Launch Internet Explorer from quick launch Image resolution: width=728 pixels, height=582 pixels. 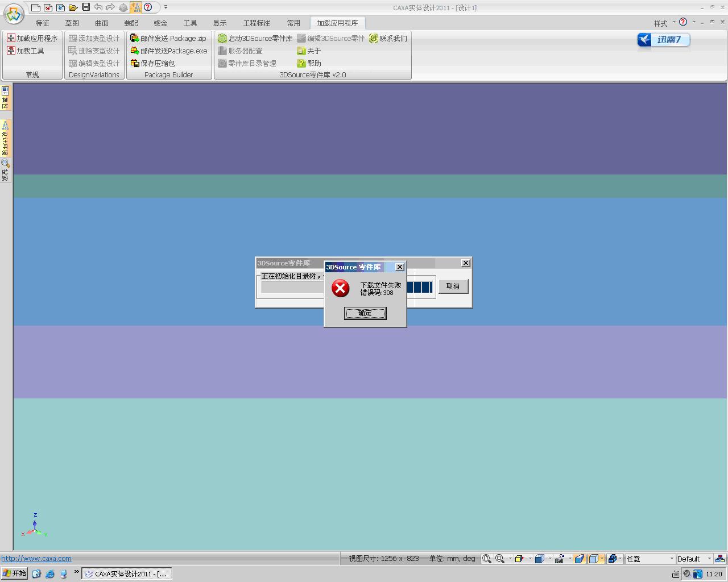[x=50, y=574]
